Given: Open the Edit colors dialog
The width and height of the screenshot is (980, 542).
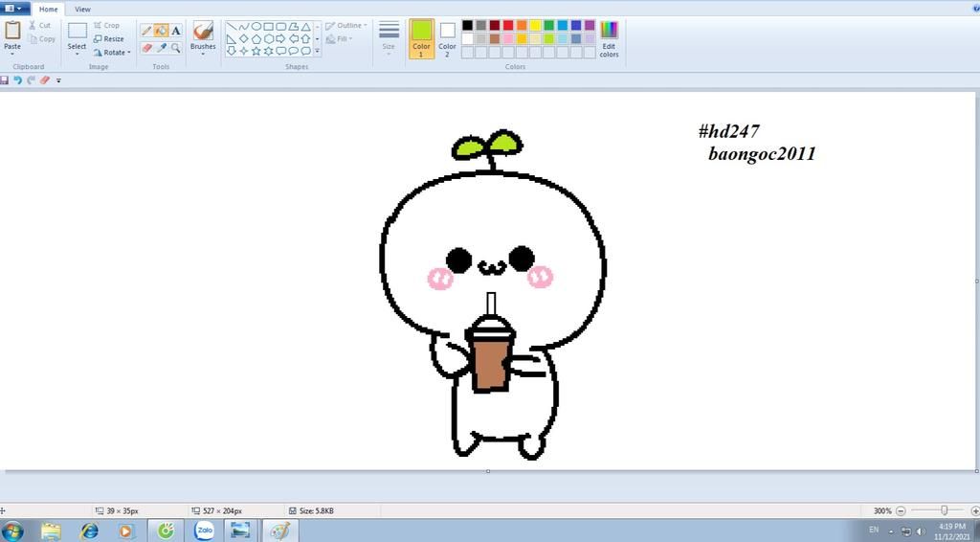Looking at the screenshot, I should coord(609,38).
